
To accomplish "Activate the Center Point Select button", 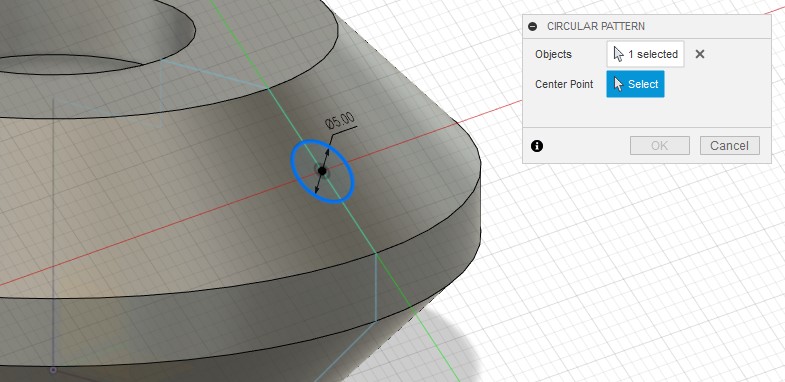I will pyautogui.click(x=635, y=84).
